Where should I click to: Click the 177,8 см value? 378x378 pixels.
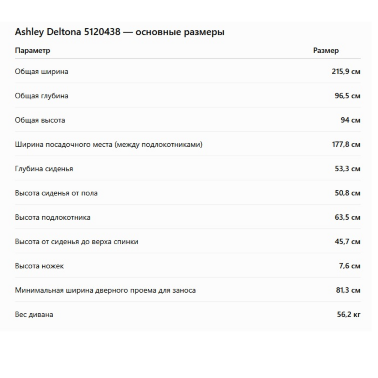coord(346,144)
